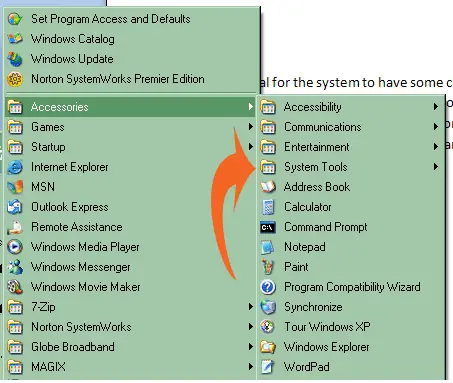Click the Paint brushes icon
This screenshot has height=383, width=453.
click(268, 267)
